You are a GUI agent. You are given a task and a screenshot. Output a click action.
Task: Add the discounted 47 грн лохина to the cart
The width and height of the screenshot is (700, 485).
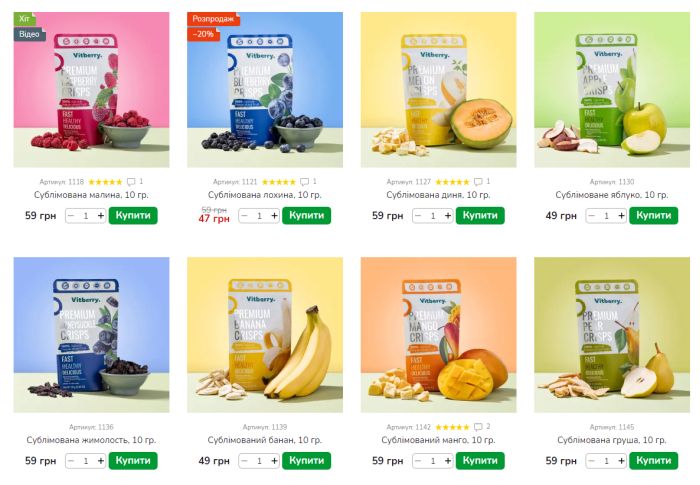click(306, 215)
